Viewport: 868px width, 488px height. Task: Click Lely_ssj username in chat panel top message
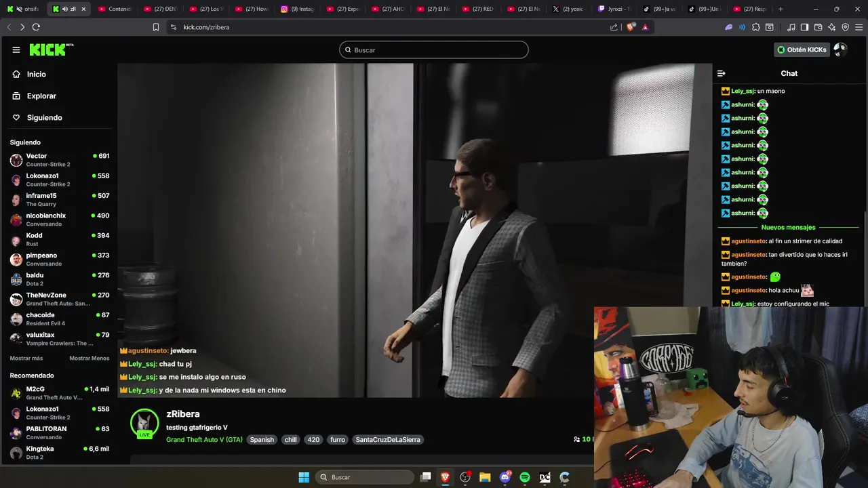[743, 91]
